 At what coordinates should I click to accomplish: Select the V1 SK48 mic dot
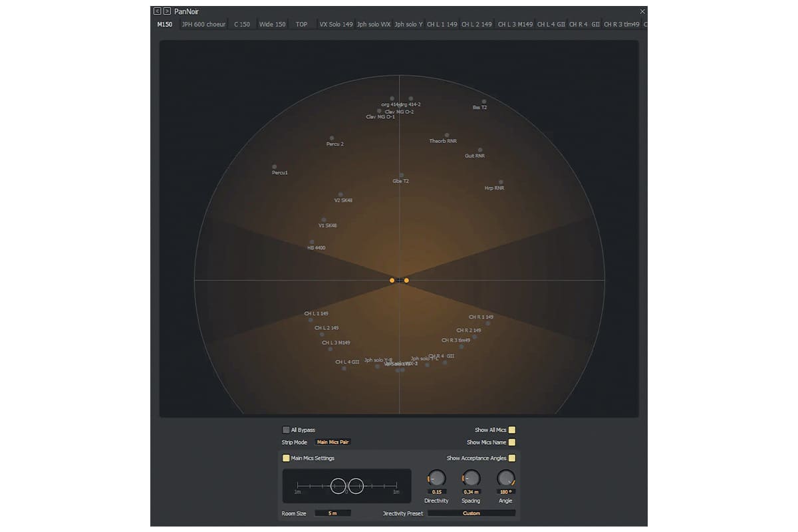coord(324,220)
